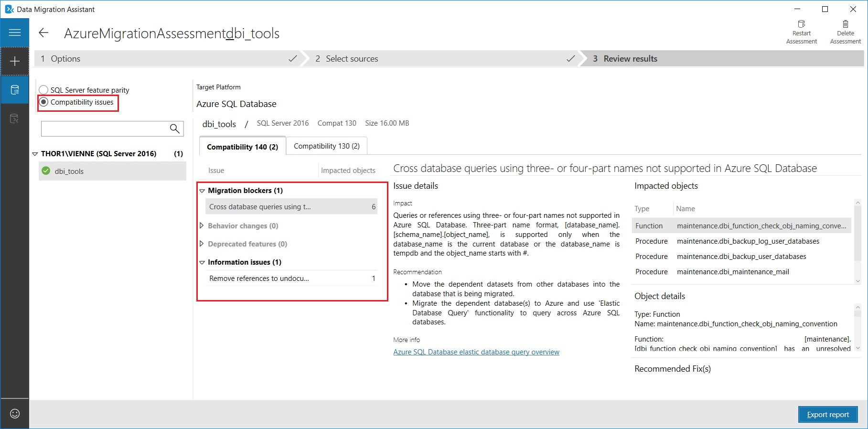Select maintenance.dbi_maintenance_mail procedure row
Image resolution: width=868 pixels, height=429 pixels.
click(741, 272)
